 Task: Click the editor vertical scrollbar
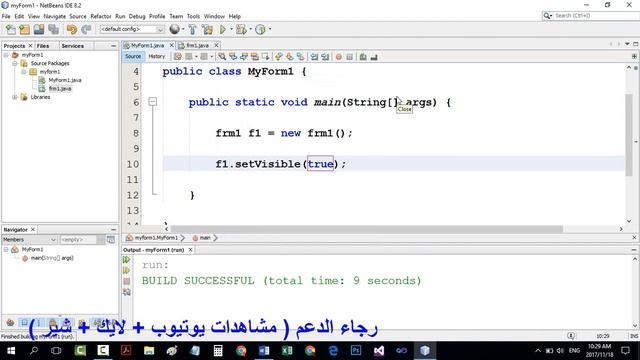click(629, 135)
